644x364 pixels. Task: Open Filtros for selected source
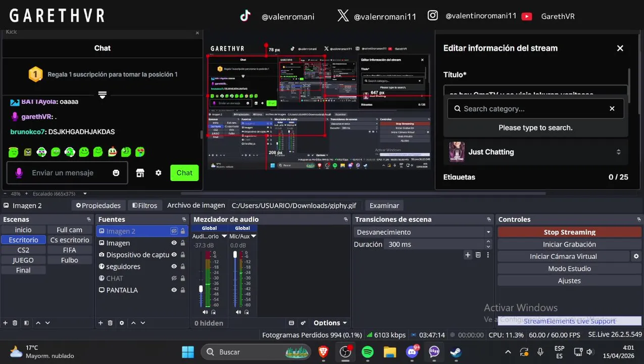(x=144, y=205)
